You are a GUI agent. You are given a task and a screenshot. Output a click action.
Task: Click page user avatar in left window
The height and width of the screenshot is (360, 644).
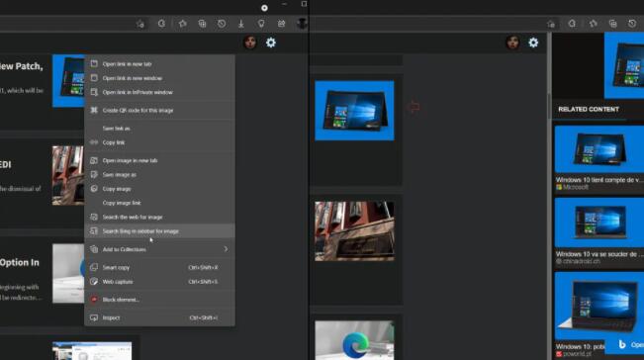[x=249, y=43]
